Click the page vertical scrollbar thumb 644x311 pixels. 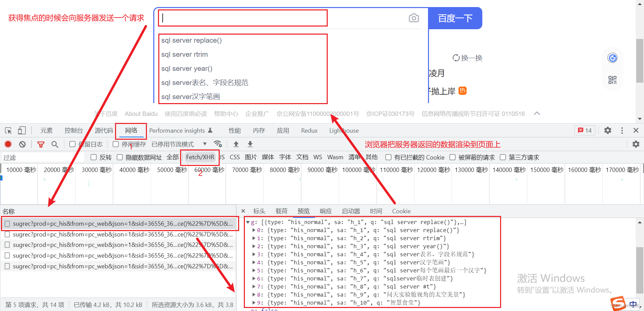tap(640, 60)
